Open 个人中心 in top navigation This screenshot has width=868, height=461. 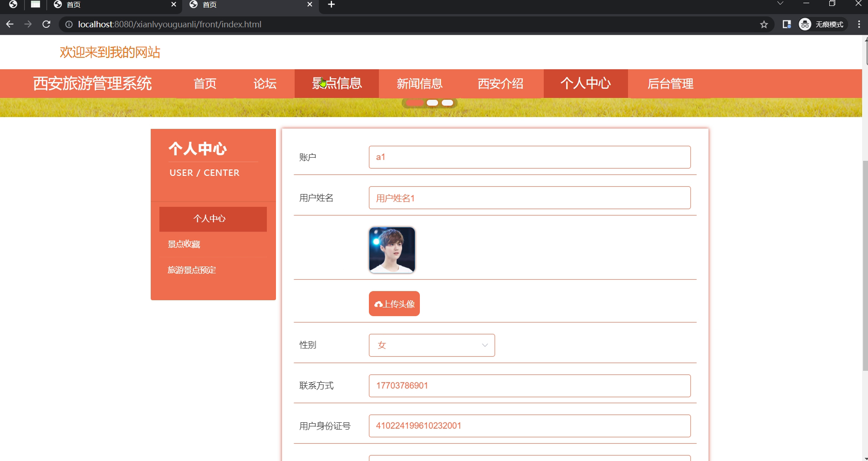point(586,83)
